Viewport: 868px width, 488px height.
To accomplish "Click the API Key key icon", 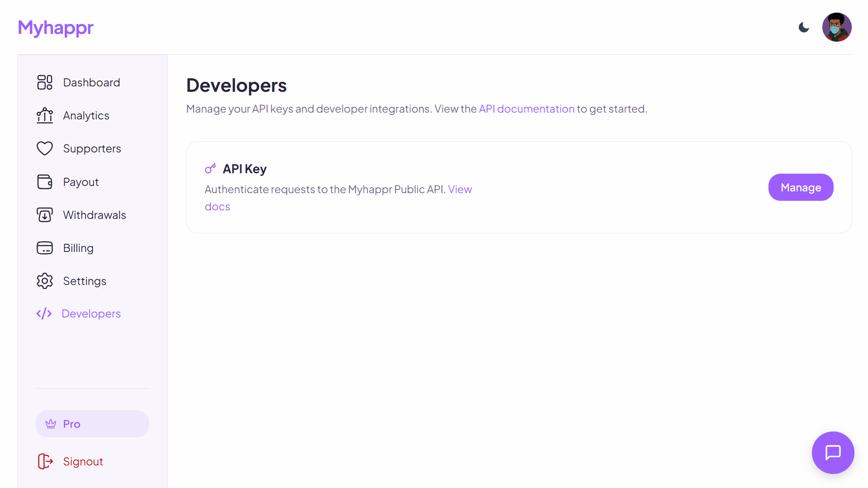I will [x=210, y=169].
